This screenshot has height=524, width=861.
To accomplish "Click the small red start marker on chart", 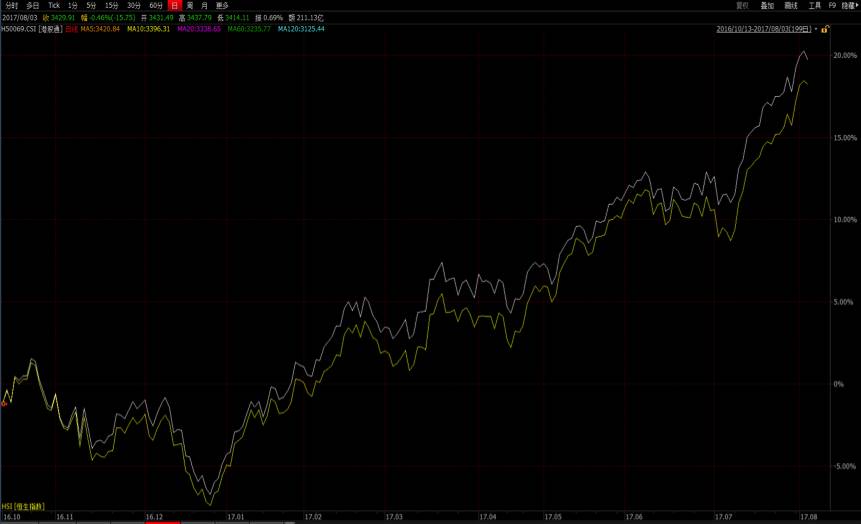I will tap(4, 404).
